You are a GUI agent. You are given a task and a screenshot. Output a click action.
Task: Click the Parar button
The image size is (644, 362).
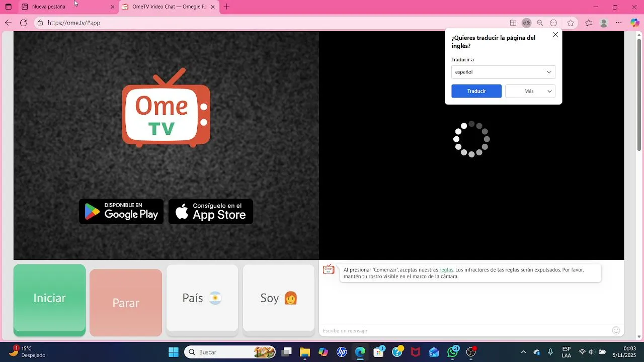(126, 303)
